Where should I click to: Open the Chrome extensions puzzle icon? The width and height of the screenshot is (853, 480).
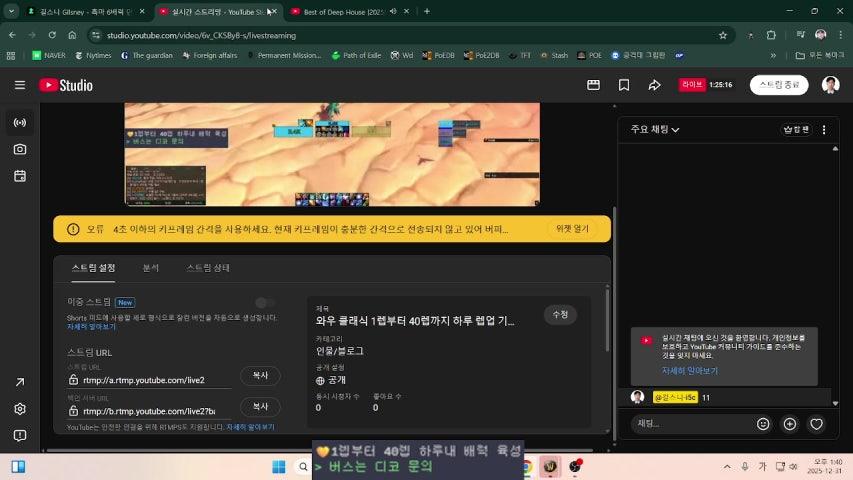pos(771,35)
